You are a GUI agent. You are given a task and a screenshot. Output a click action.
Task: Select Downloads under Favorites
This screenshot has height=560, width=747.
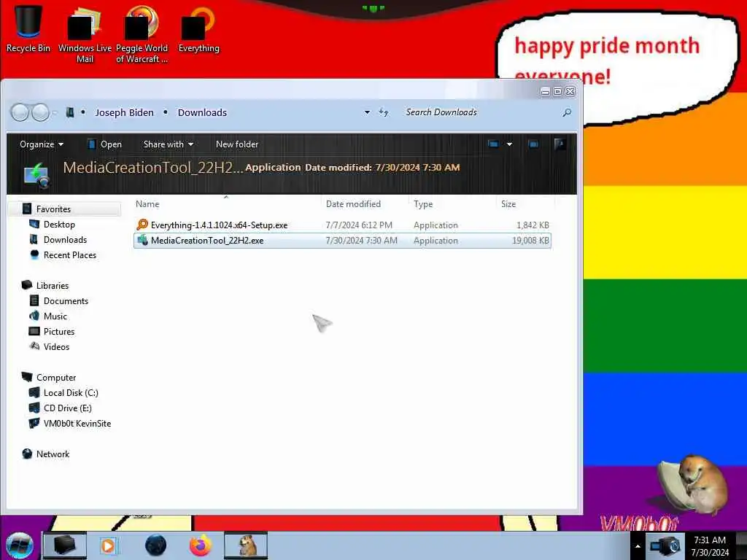65,239
